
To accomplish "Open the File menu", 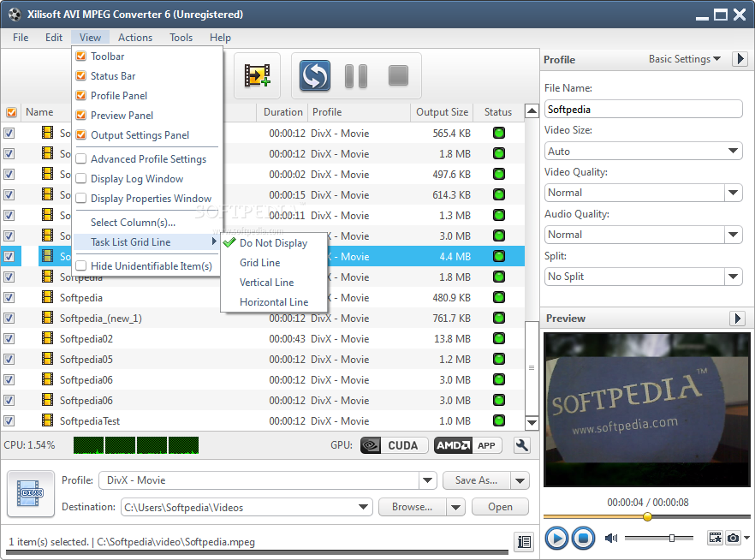I will pyautogui.click(x=21, y=38).
